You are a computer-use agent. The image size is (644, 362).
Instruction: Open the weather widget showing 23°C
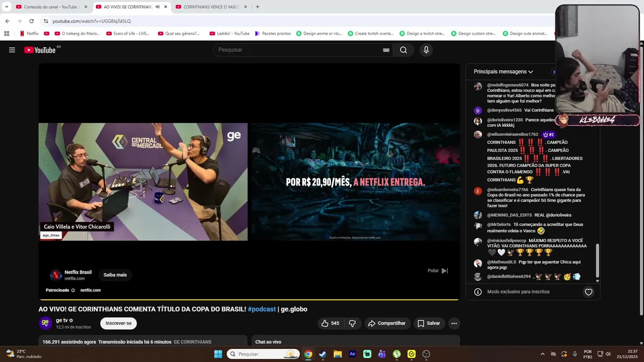tap(24, 354)
